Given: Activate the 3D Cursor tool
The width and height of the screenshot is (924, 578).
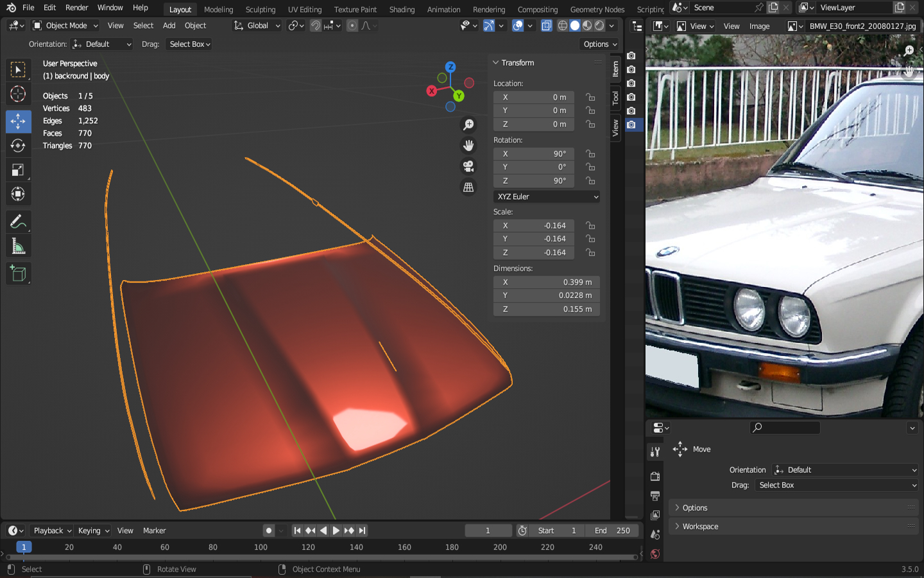Looking at the screenshot, I should pos(18,94).
